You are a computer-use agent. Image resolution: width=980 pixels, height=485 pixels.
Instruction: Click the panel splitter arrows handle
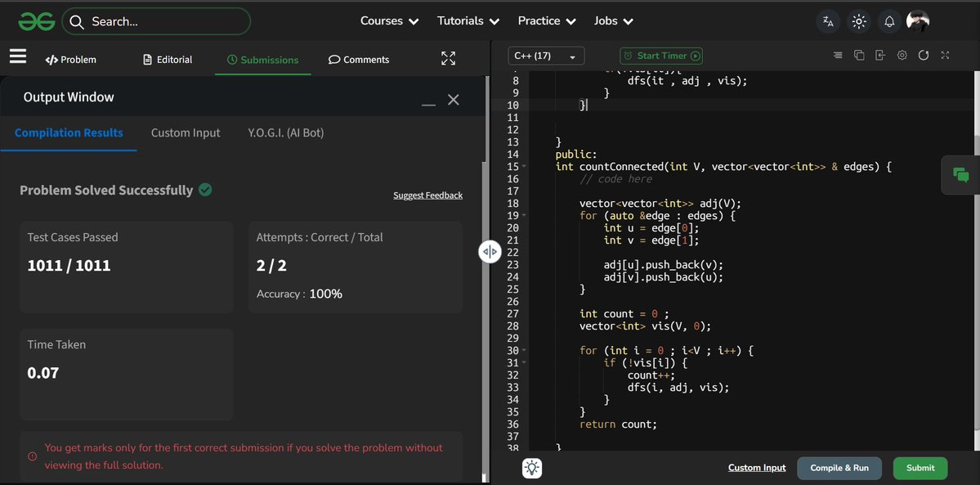pos(490,252)
